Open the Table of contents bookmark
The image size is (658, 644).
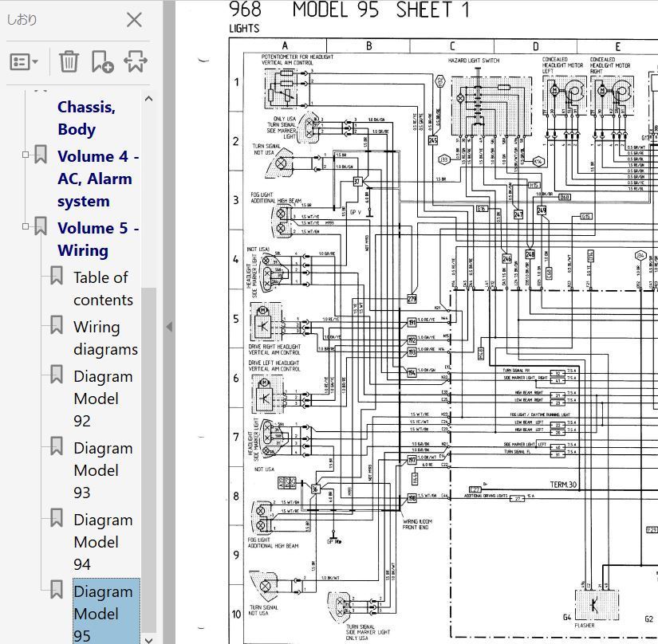[x=103, y=289]
